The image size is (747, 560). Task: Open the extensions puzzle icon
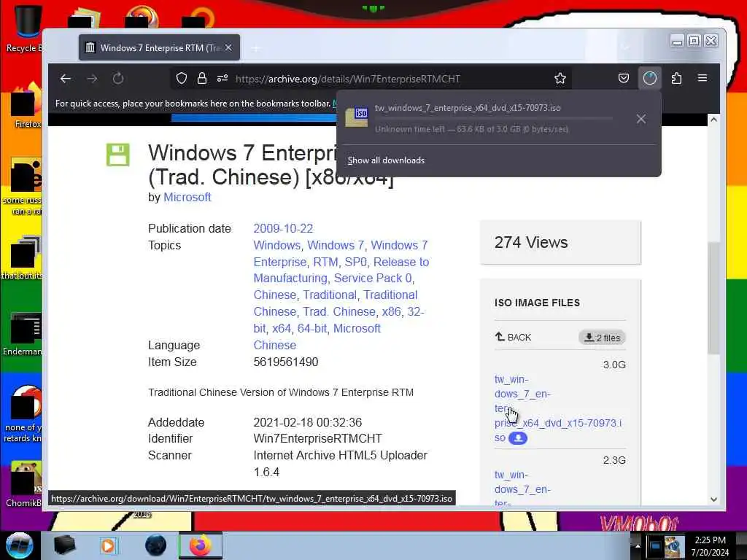point(676,79)
